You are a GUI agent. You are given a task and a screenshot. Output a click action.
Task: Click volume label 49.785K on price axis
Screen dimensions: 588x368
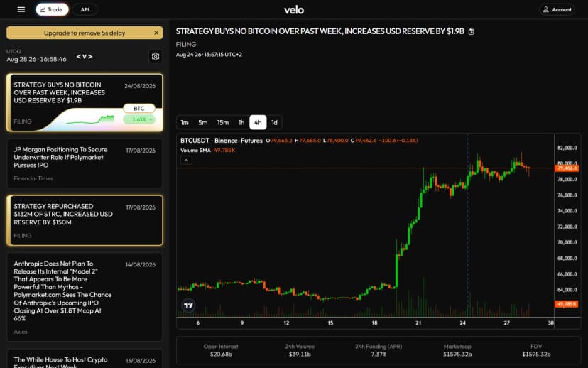pos(566,304)
